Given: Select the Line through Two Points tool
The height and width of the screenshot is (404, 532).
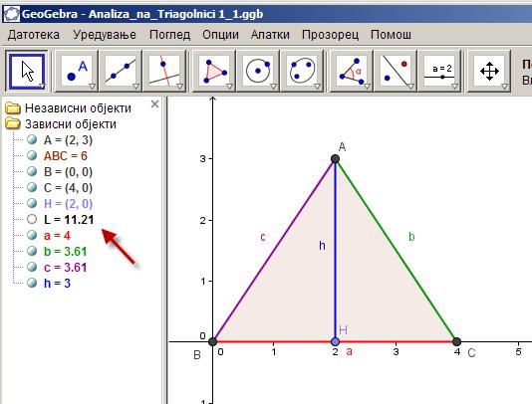Looking at the screenshot, I should click(x=121, y=71).
